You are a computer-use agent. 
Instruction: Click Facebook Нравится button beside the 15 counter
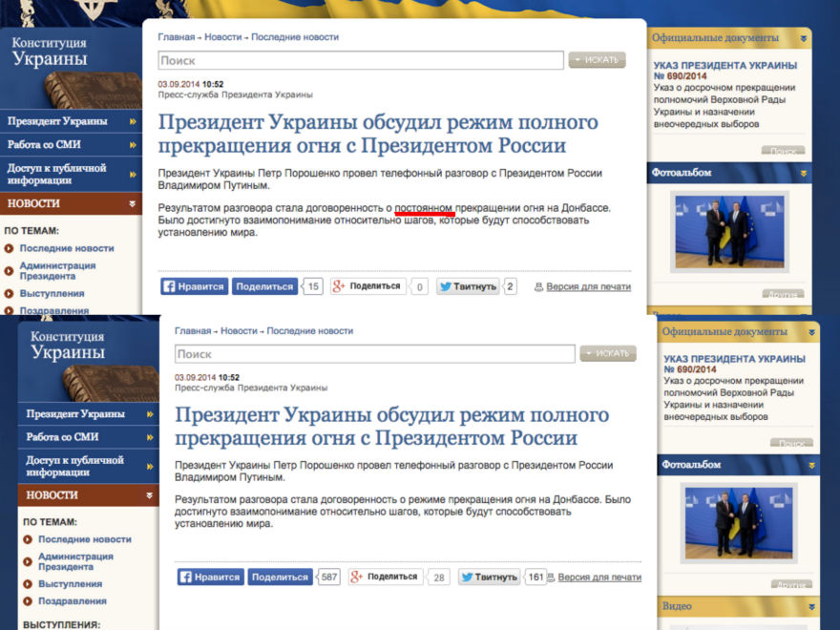194,286
